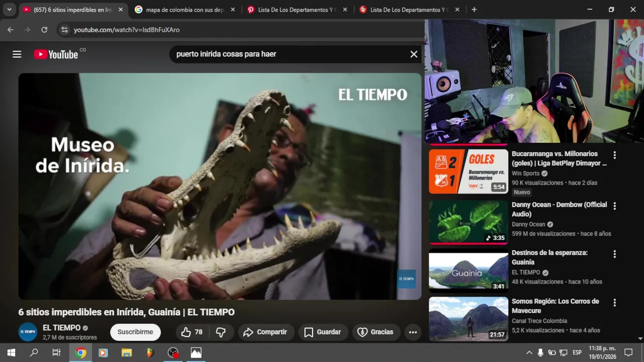The height and width of the screenshot is (362, 644).
Task: Open File Explorer from the taskbar
Action: tap(127, 352)
